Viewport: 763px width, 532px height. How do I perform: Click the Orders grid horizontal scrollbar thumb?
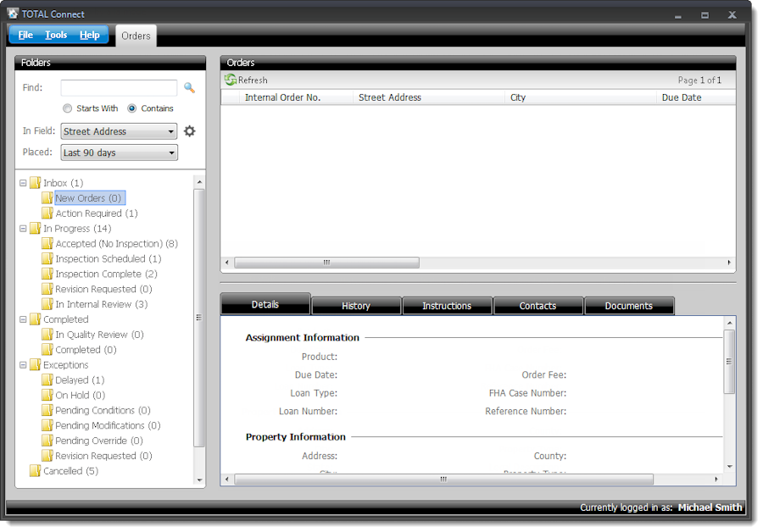[326, 263]
